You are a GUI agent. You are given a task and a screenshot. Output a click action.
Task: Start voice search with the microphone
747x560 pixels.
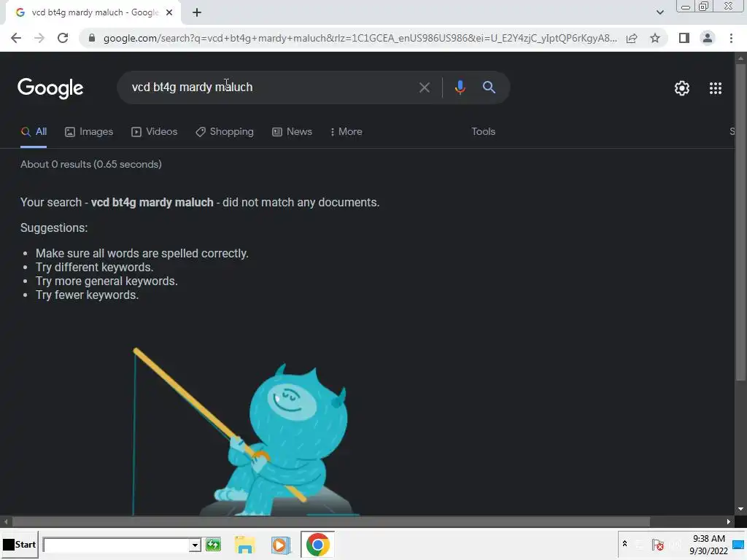(460, 87)
